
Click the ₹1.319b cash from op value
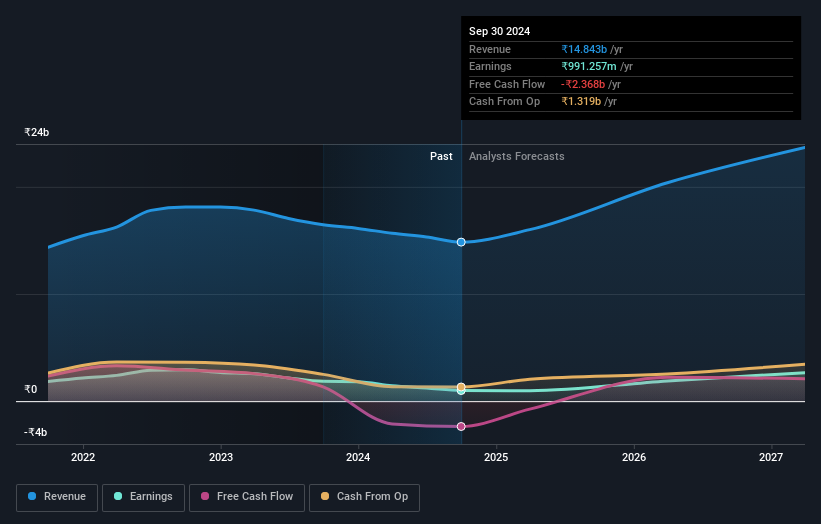pos(581,102)
